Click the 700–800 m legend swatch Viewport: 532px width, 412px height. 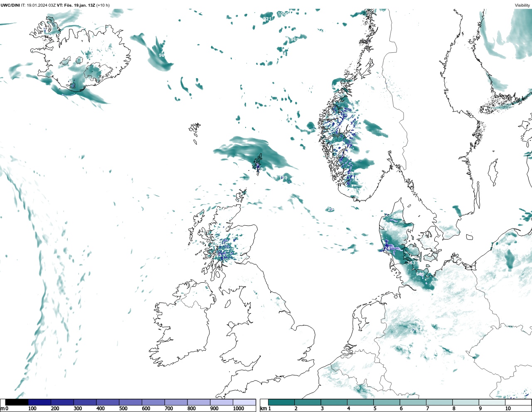click(x=176, y=402)
